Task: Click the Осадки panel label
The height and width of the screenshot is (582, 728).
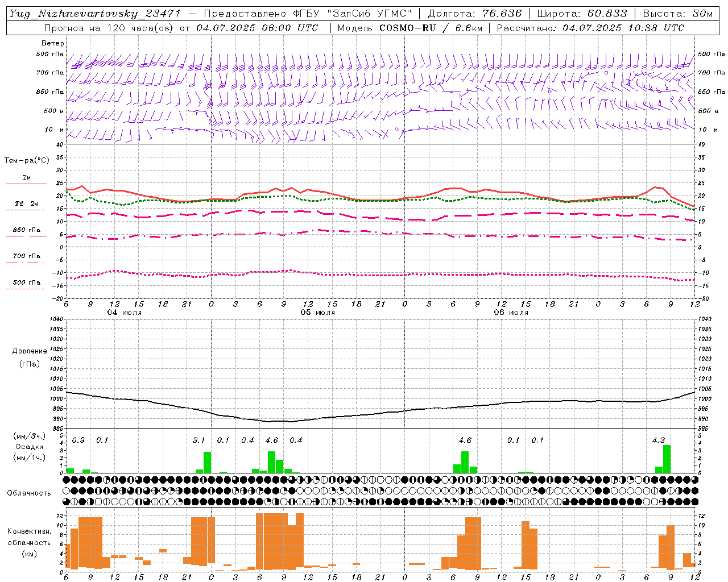Action: click(x=28, y=447)
